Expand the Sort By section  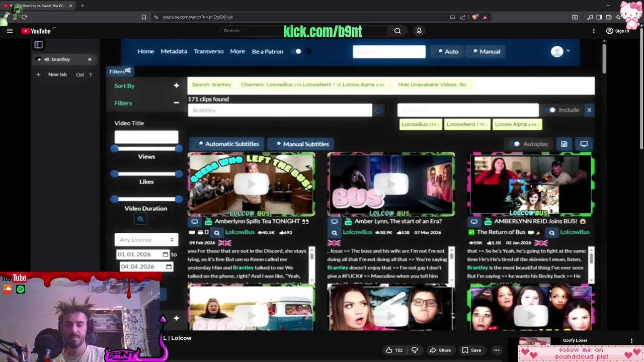[x=176, y=86]
